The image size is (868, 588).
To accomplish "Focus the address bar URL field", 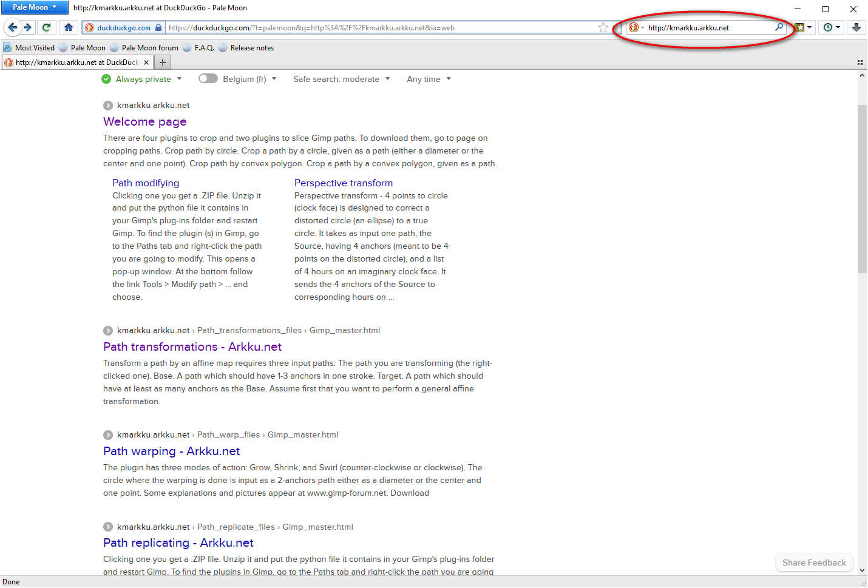I will pos(381,27).
